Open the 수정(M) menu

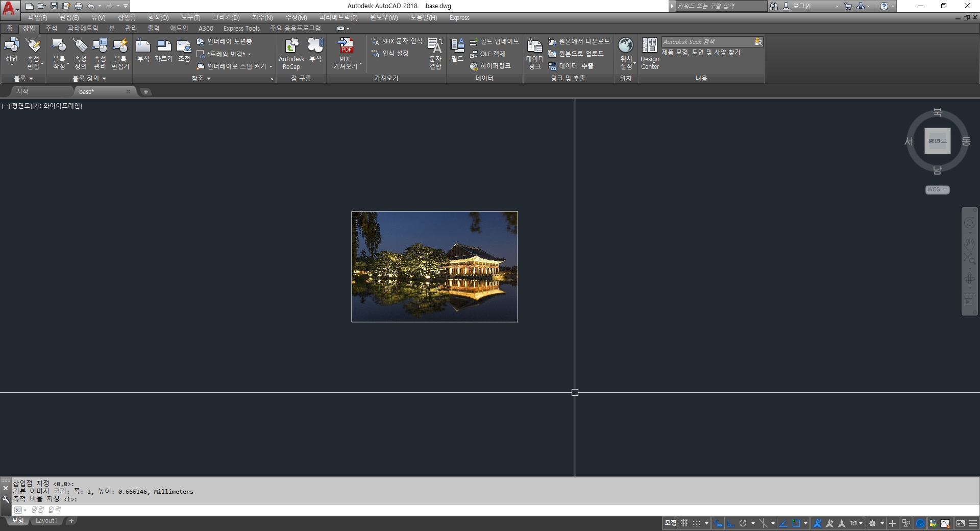pyautogui.click(x=296, y=17)
